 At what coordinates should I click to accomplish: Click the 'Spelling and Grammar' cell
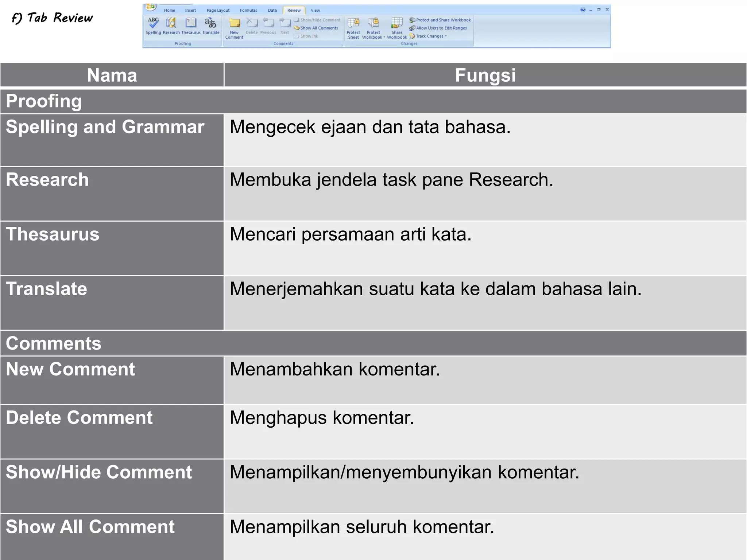click(x=112, y=140)
